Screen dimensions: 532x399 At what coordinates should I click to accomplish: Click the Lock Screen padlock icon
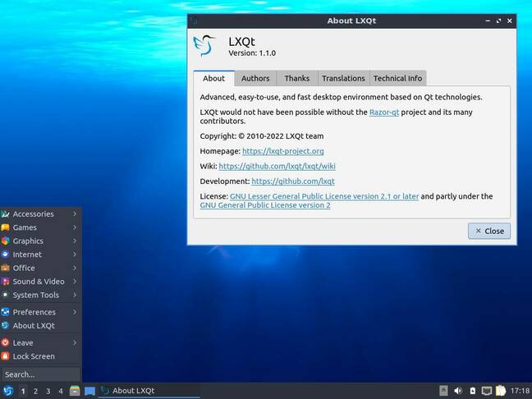5,356
